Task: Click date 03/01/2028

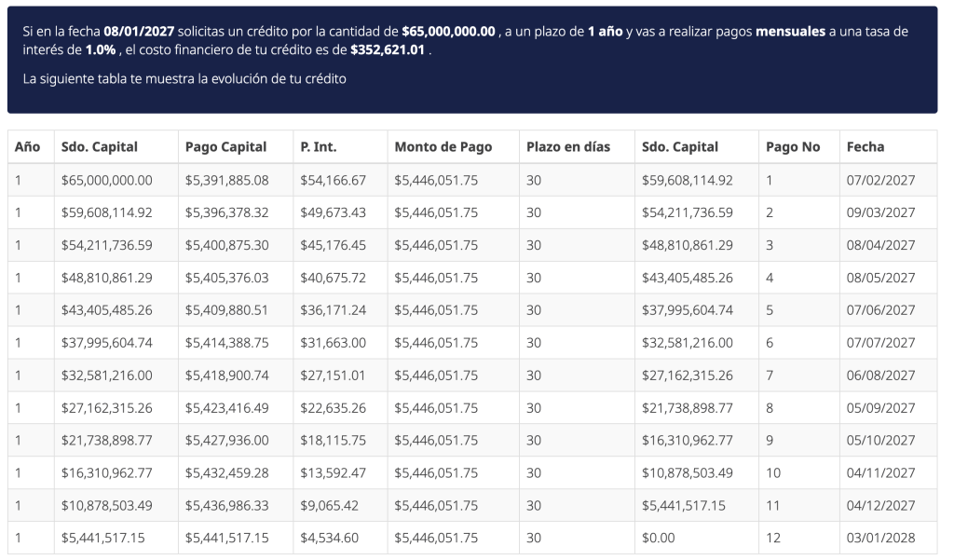Action: click(880, 538)
